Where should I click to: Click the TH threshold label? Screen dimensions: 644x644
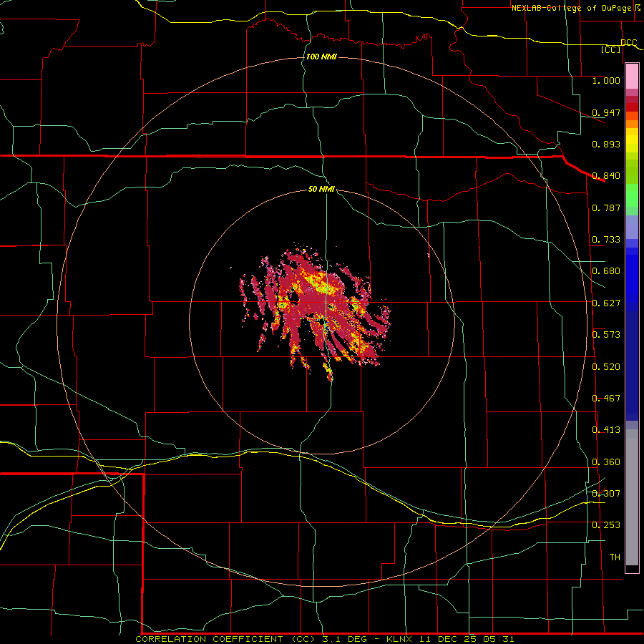pyautogui.click(x=615, y=557)
